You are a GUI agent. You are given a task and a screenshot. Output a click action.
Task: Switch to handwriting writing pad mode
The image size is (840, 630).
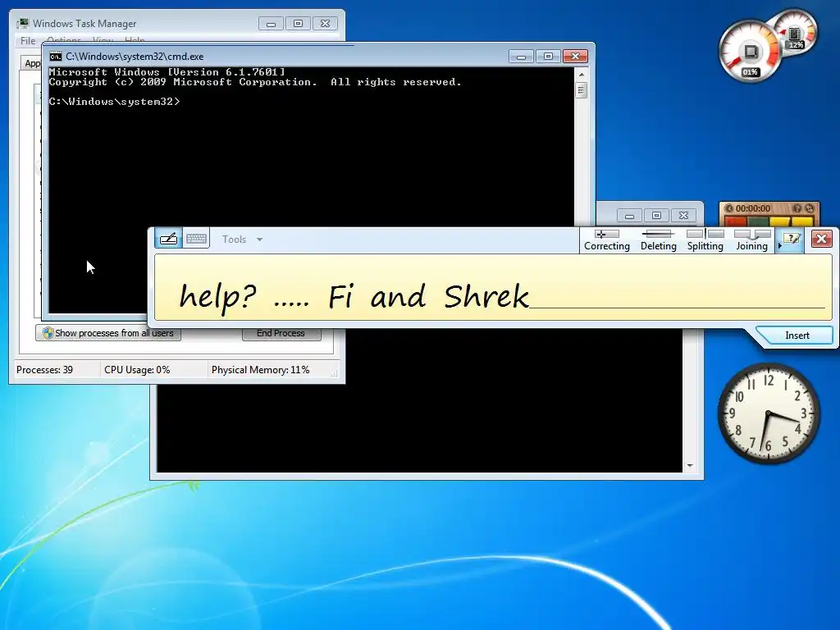(168, 239)
